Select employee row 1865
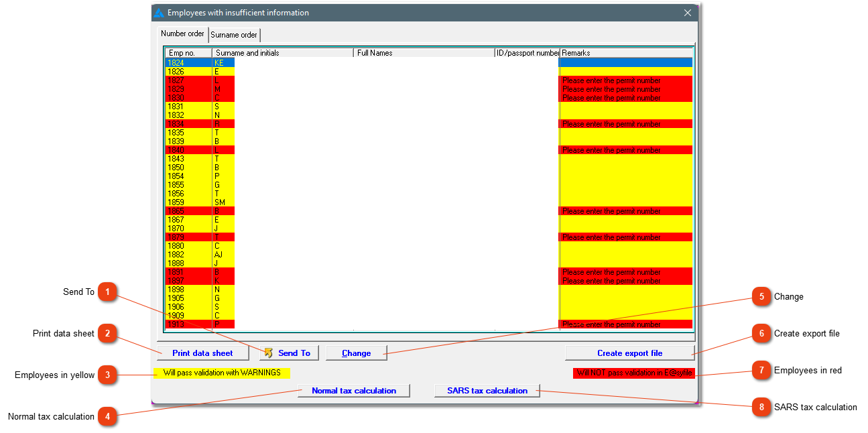 pyautogui.click(x=429, y=210)
